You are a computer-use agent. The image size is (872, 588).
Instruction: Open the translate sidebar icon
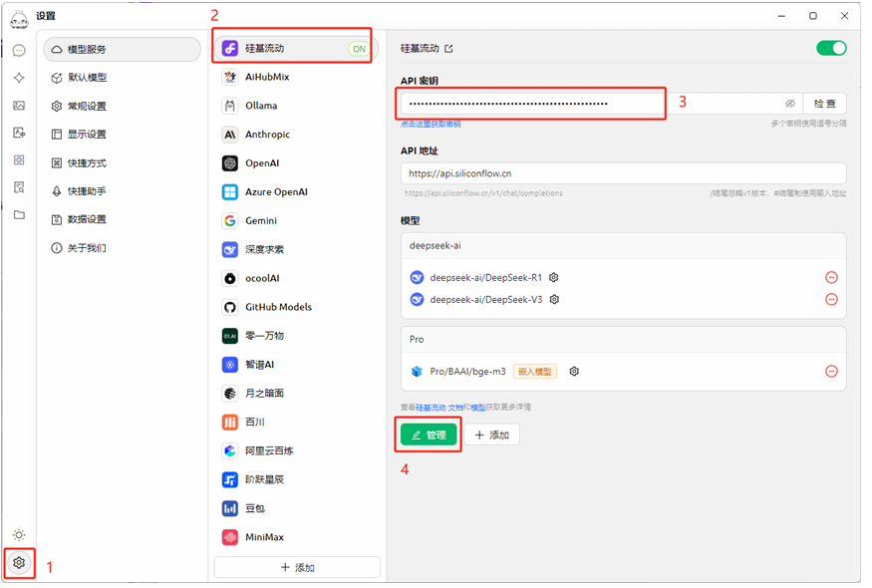coord(19,133)
